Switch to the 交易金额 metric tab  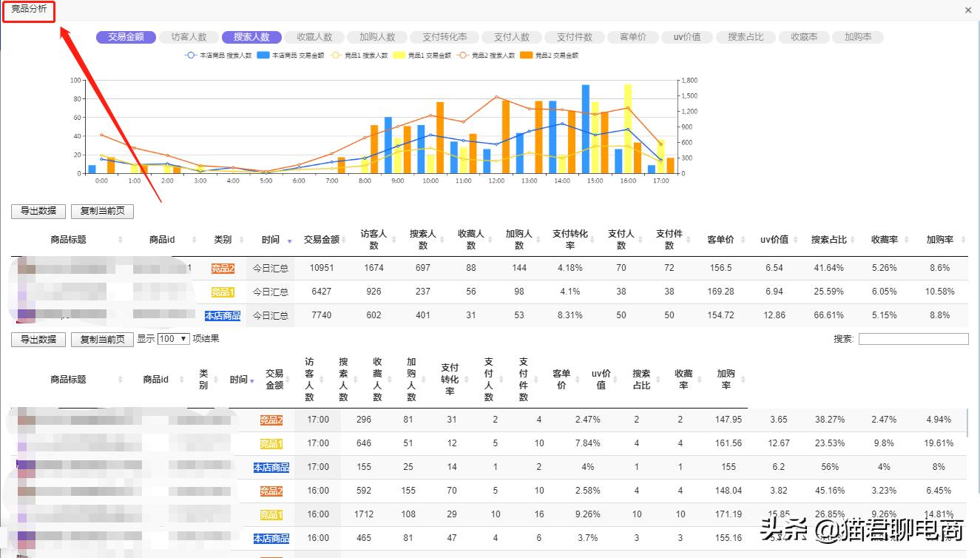(125, 36)
